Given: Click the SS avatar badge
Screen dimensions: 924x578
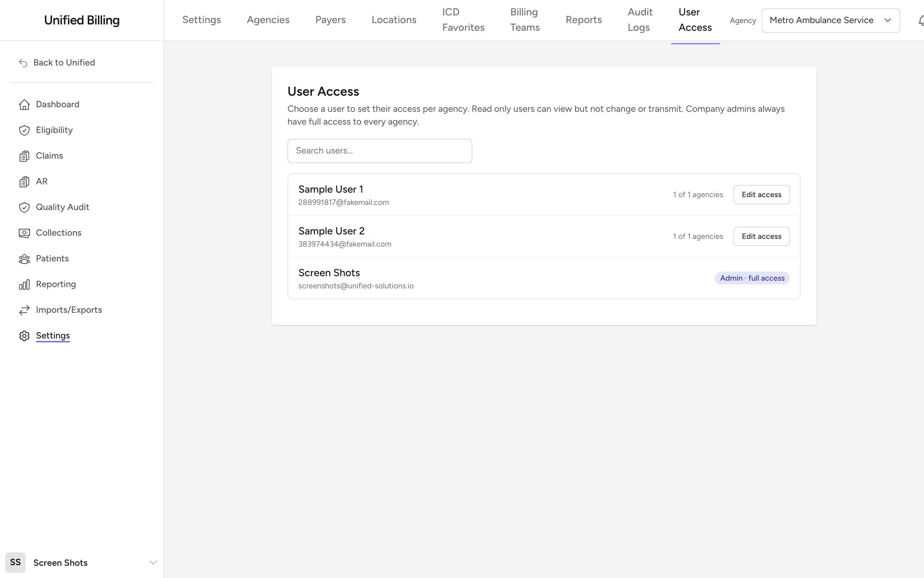Looking at the screenshot, I should (x=15, y=562).
